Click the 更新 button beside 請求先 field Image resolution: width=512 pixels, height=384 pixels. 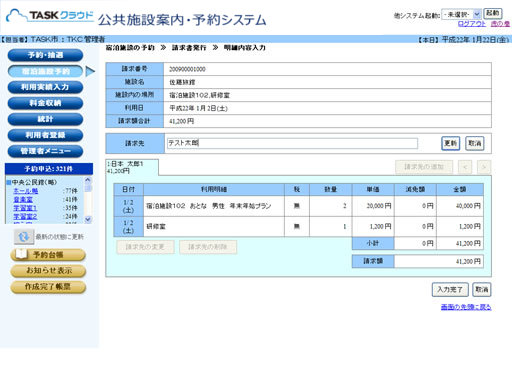(x=451, y=143)
